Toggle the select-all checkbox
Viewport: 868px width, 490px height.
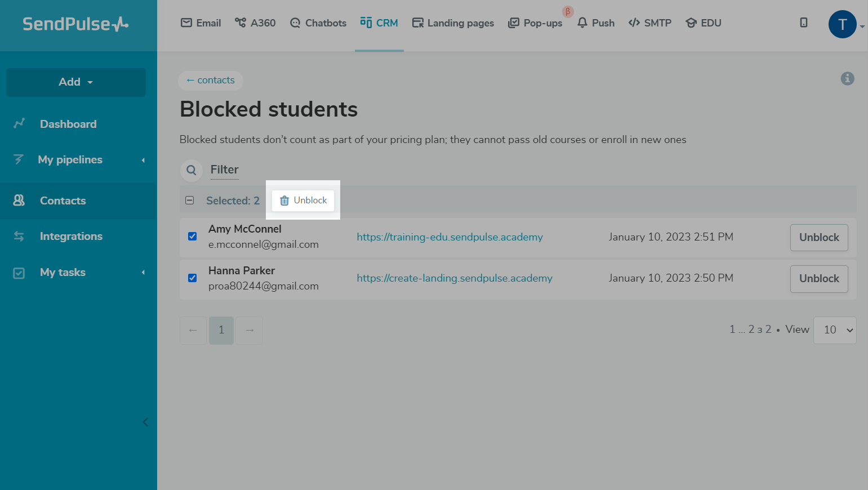pos(190,201)
